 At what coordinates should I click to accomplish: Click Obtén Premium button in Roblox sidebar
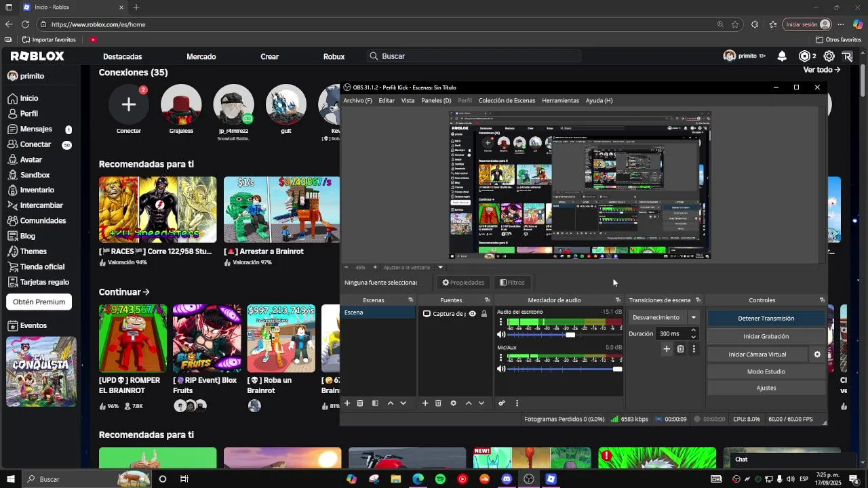39,302
